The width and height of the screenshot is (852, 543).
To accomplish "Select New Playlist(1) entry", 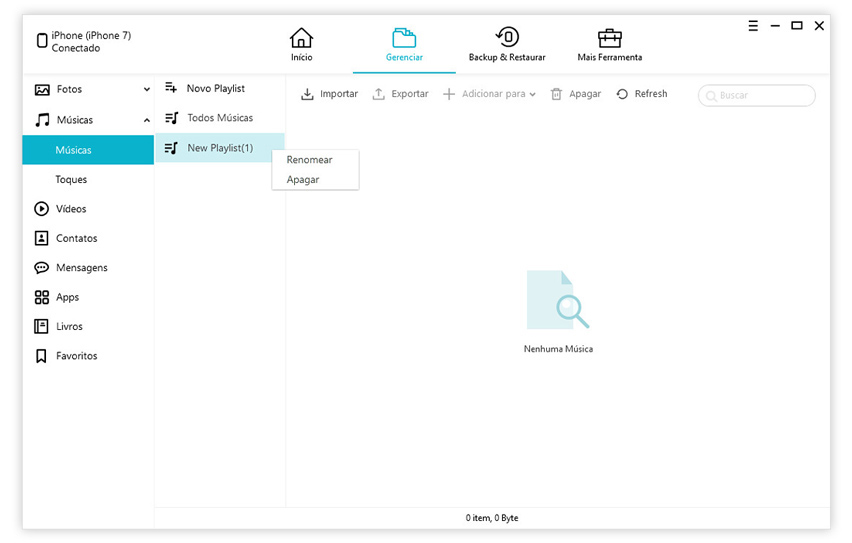I will point(220,148).
